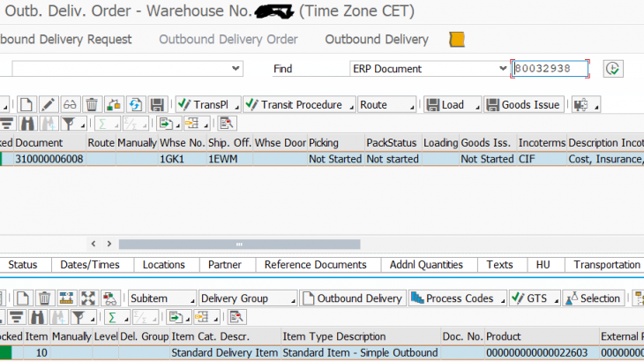Viewport: 644px width, 362px height.
Task: Click the Incoterms column header
Action: (542, 142)
